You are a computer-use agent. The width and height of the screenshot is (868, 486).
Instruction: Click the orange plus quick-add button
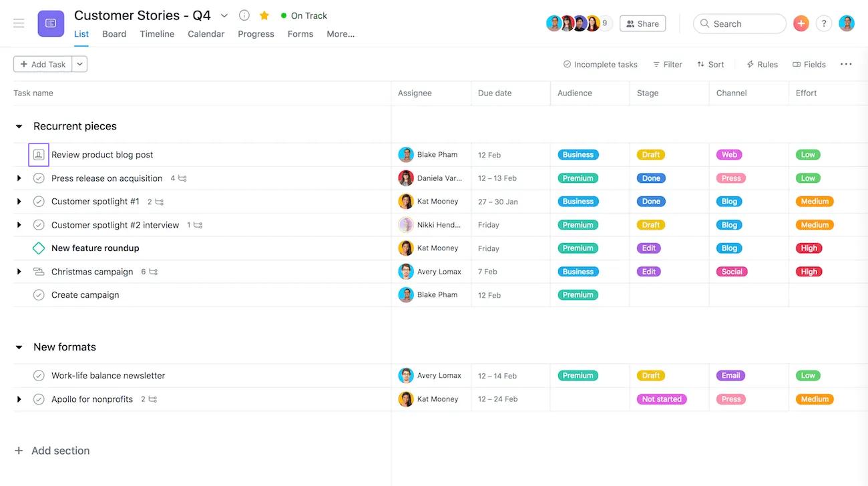pos(801,23)
